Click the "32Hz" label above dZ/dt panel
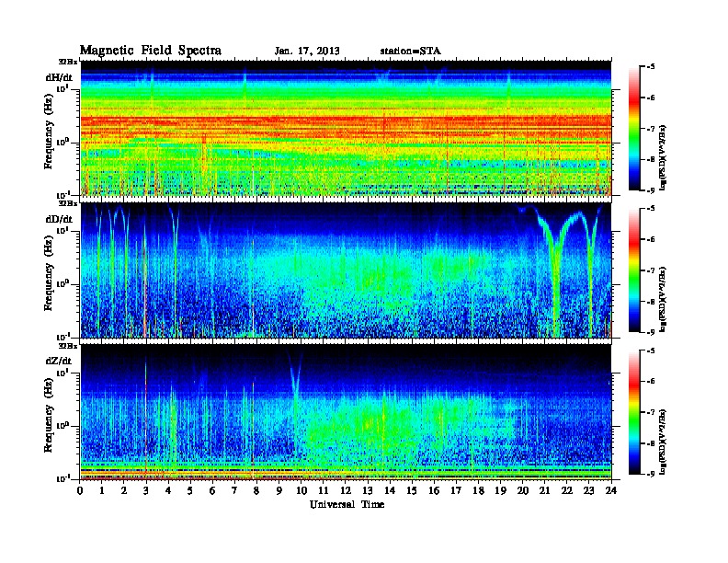The image size is (728, 563). (68, 346)
